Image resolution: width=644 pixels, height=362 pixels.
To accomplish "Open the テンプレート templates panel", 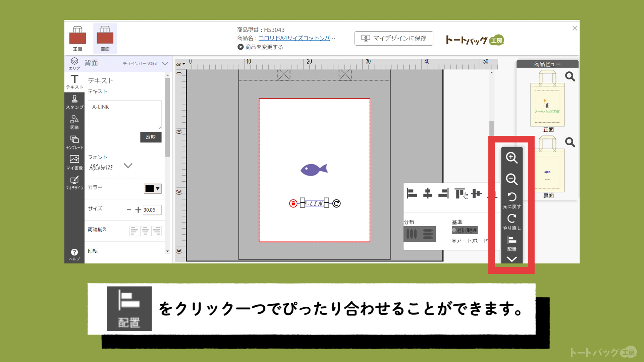I will coord(74,142).
